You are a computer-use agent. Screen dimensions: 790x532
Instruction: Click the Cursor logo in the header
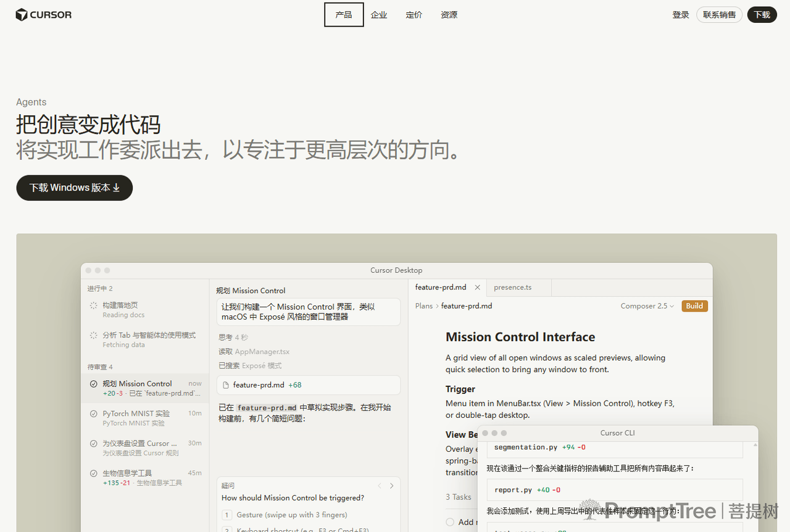pyautogui.click(x=44, y=15)
